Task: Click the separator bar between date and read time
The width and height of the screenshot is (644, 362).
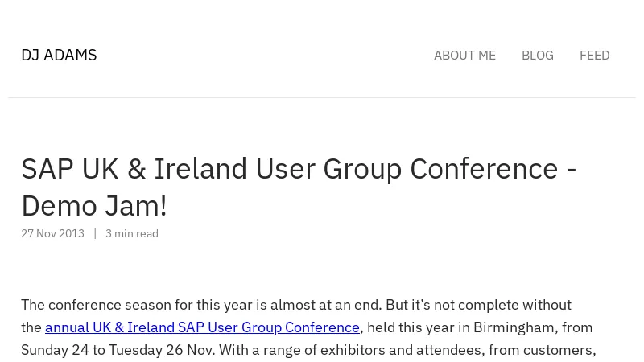Action: coord(95,233)
